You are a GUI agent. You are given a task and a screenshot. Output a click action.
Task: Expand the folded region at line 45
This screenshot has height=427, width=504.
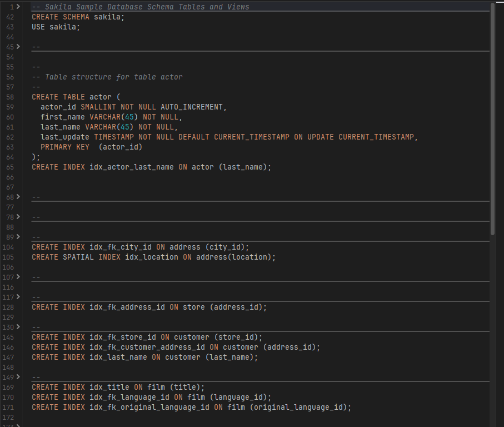(x=18, y=47)
